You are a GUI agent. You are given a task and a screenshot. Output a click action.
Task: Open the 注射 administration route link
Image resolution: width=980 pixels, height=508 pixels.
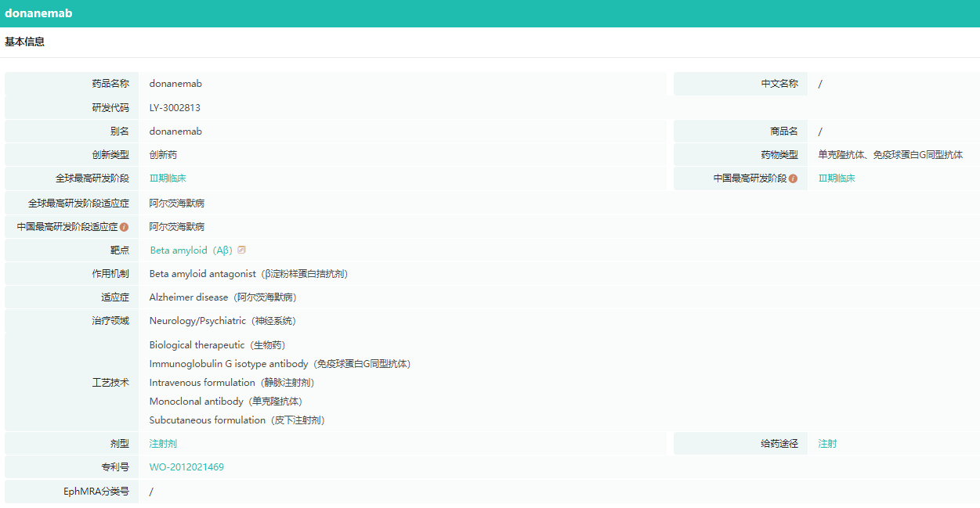click(827, 444)
